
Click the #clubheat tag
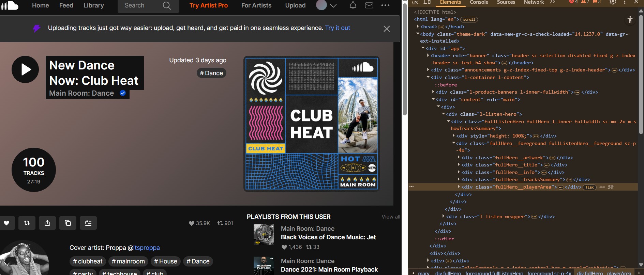click(x=88, y=261)
